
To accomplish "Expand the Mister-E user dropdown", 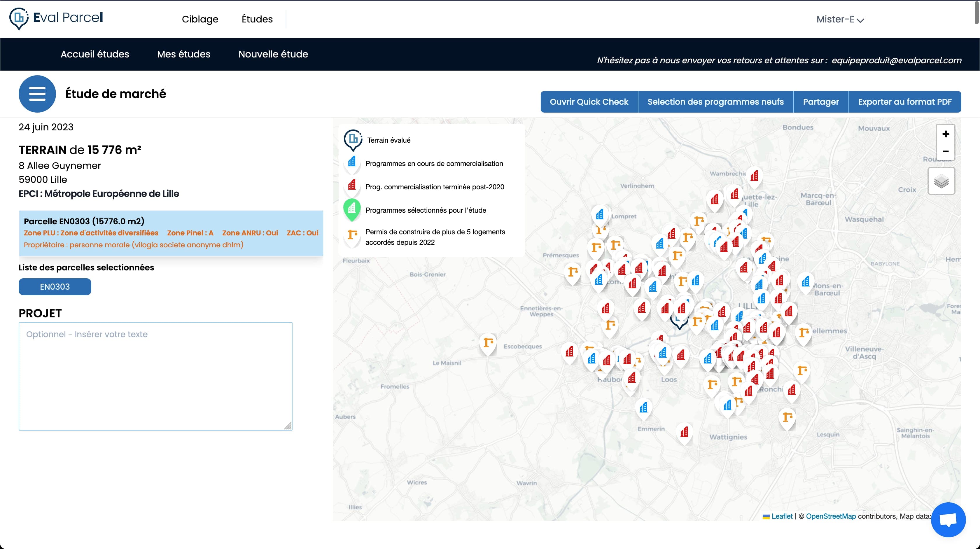I will pyautogui.click(x=840, y=20).
